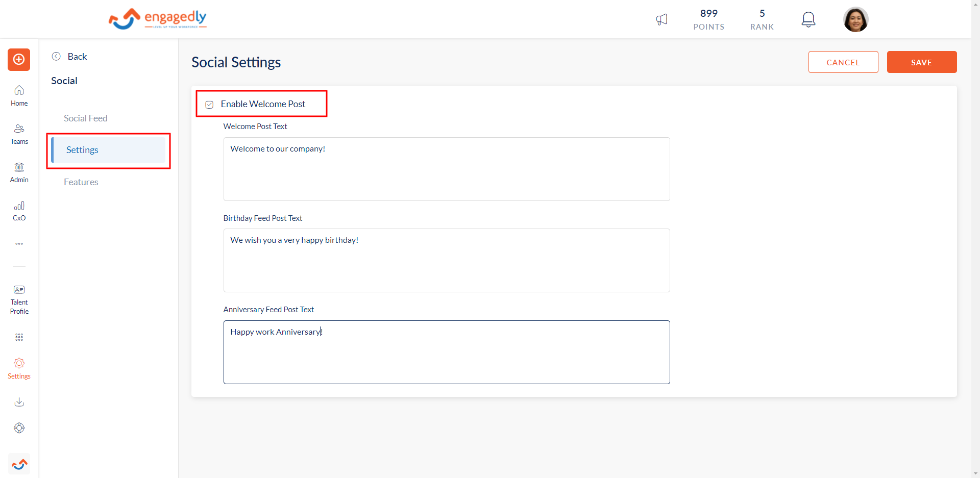Image resolution: width=980 pixels, height=478 pixels.
Task: Click into the Anniversary Feed Post Text field
Action: pyautogui.click(x=447, y=352)
